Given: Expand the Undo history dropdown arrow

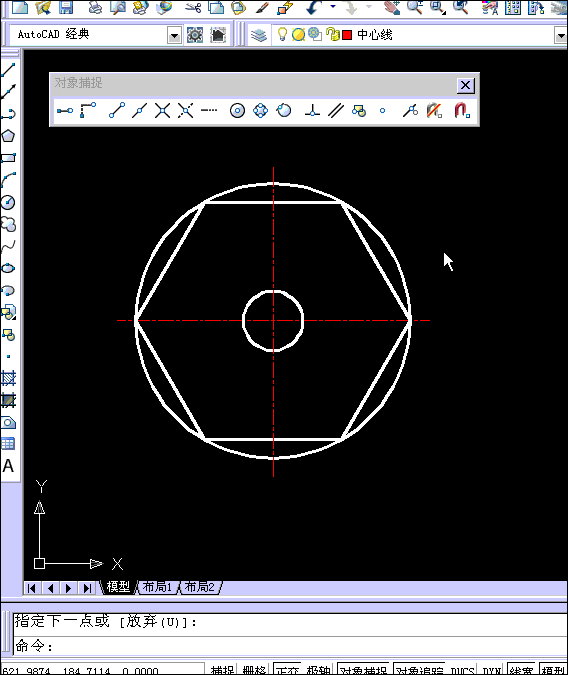Looking at the screenshot, I should click(332, 7).
